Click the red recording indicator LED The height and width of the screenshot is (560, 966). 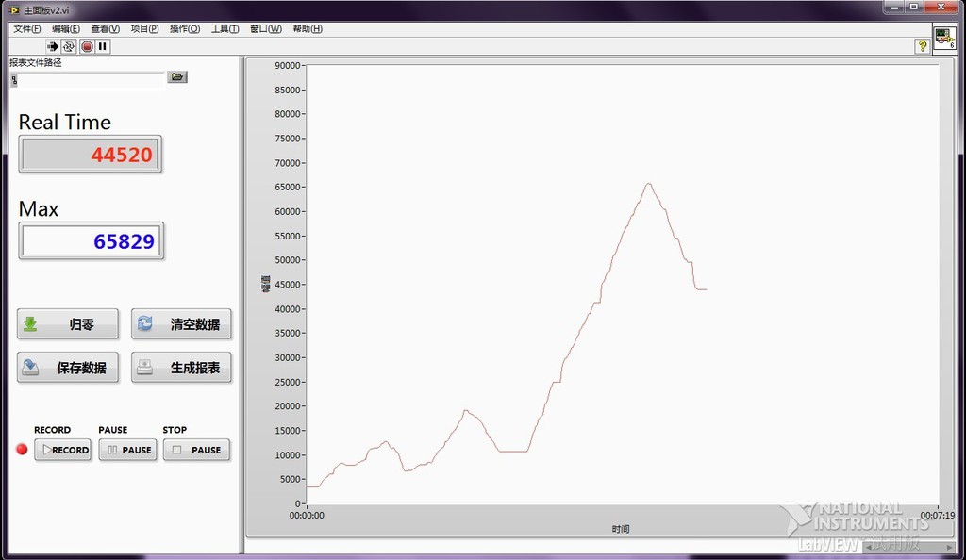tap(22, 449)
